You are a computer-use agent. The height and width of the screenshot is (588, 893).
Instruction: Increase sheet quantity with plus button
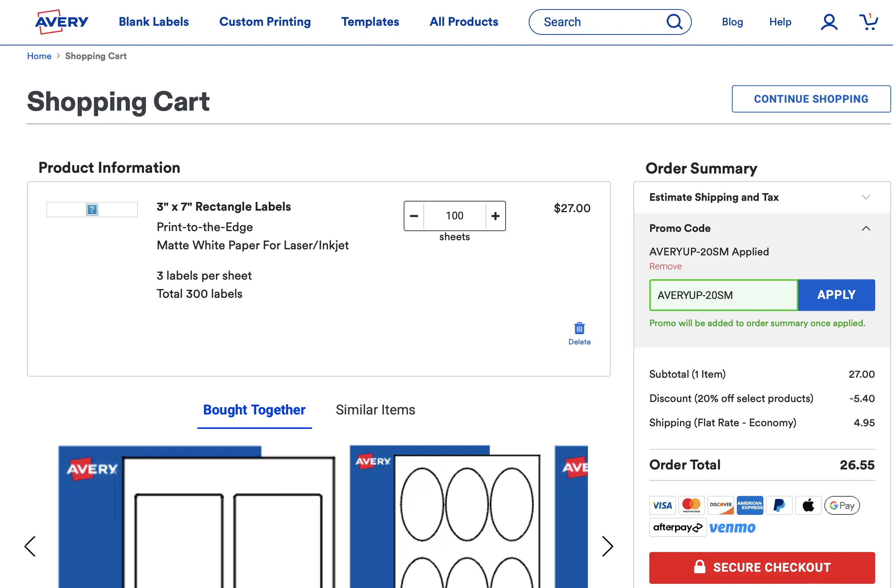point(495,216)
